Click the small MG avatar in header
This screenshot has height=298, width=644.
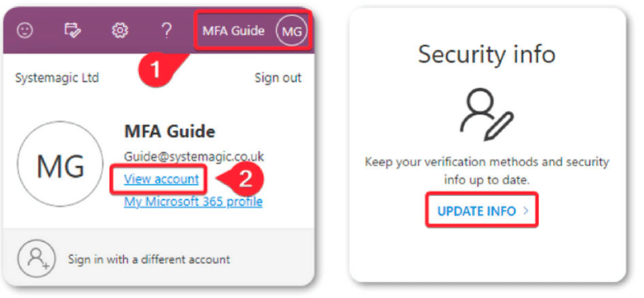291,31
